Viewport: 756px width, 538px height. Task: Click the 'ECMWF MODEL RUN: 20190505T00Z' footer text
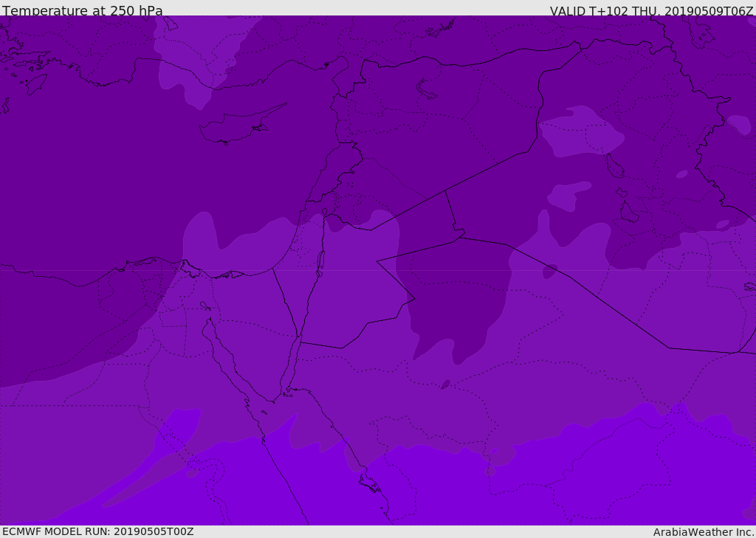click(x=98, y=531)
